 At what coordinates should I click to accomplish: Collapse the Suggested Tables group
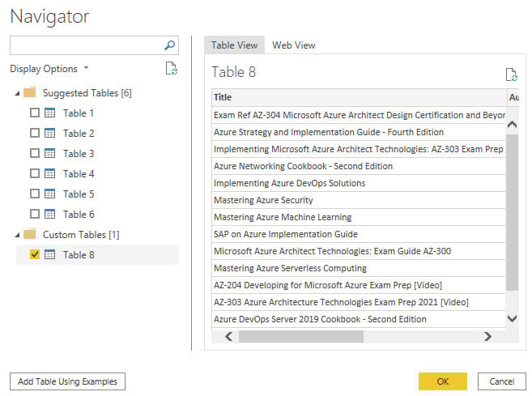point(17,93)
